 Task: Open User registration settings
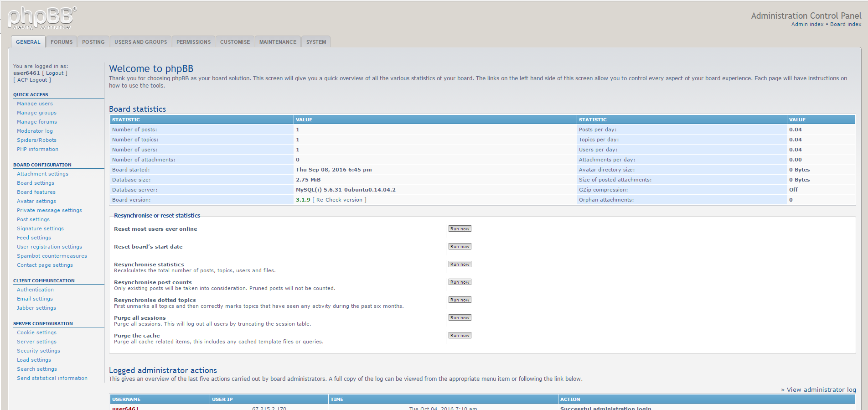49,247
